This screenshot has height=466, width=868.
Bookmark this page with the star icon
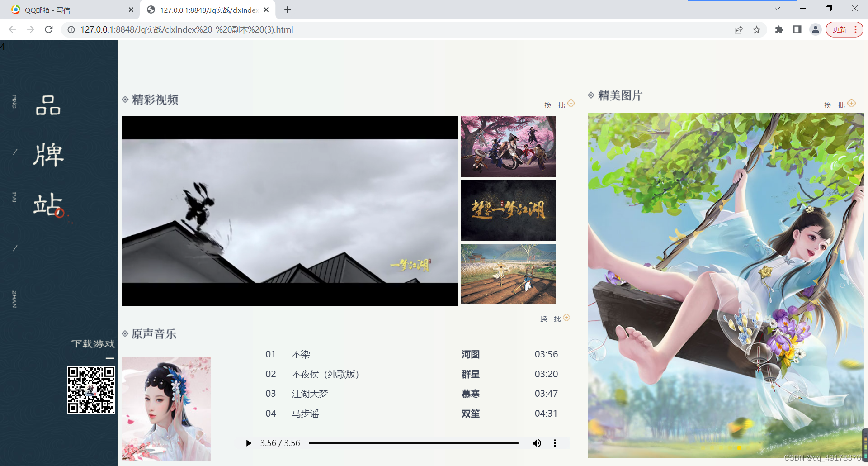click(x=757, y=29)
